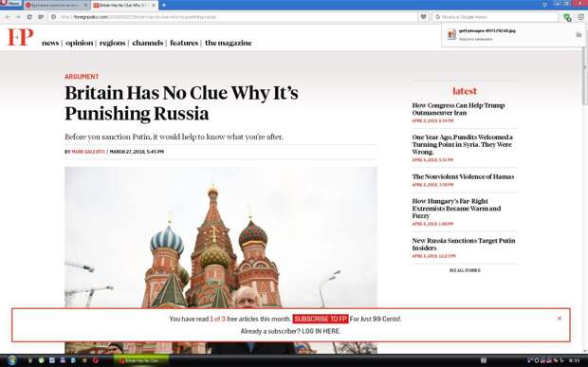Open 'How Congress Can Help Trump Outmaneuver Iran'

458,109
